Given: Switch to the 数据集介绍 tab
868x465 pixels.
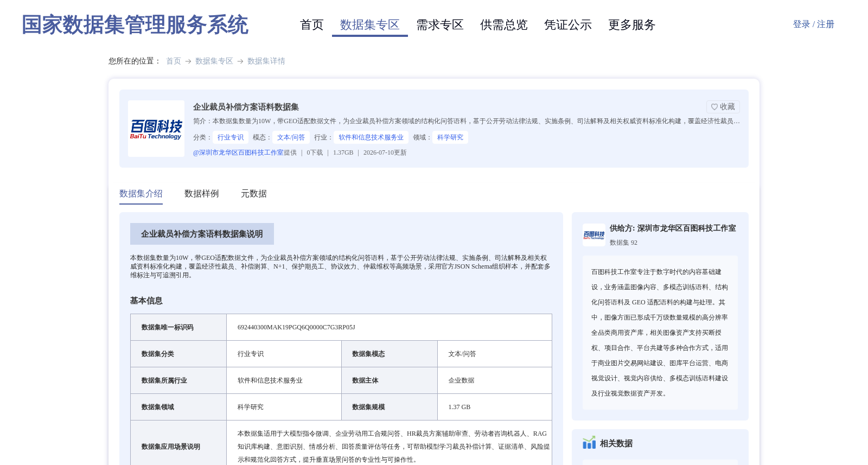Looking at the screenshot, I should [141, 194].
